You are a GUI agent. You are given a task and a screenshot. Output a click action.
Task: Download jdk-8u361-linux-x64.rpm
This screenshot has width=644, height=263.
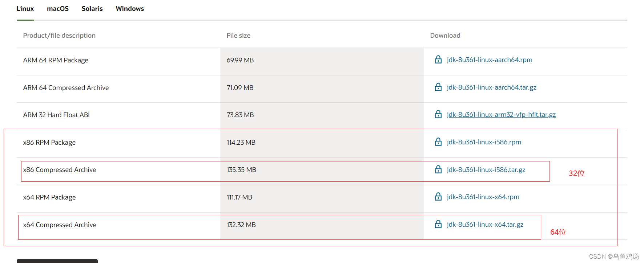pyautogui.click(x=483, y=197)
